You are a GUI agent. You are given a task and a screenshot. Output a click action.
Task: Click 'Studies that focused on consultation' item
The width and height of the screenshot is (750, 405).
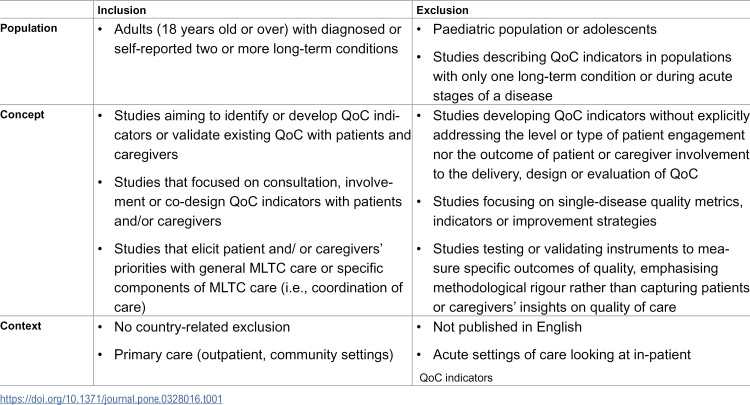(x=258, y=202)
